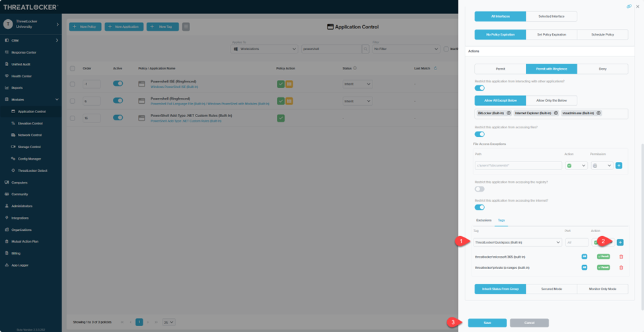Open Storage Control module
This screenshot has width=644, height=332.
pyautogui.click(x=29, y=147)
